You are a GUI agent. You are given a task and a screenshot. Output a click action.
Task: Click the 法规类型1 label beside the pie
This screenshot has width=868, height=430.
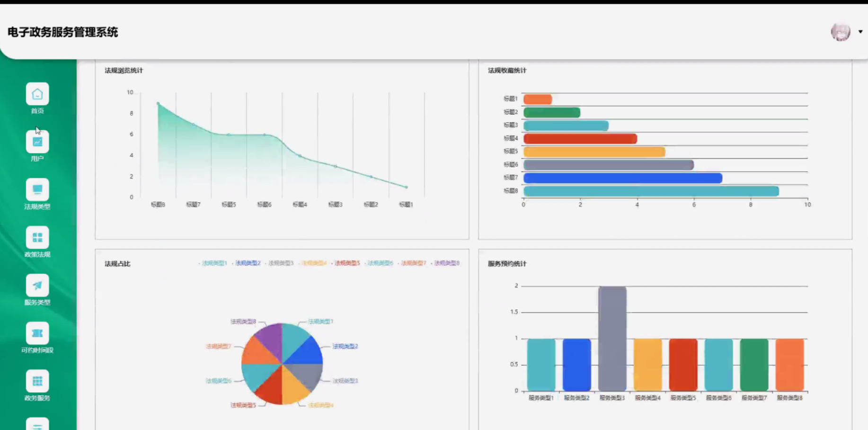pyautogui.click(x=321, y=322)
